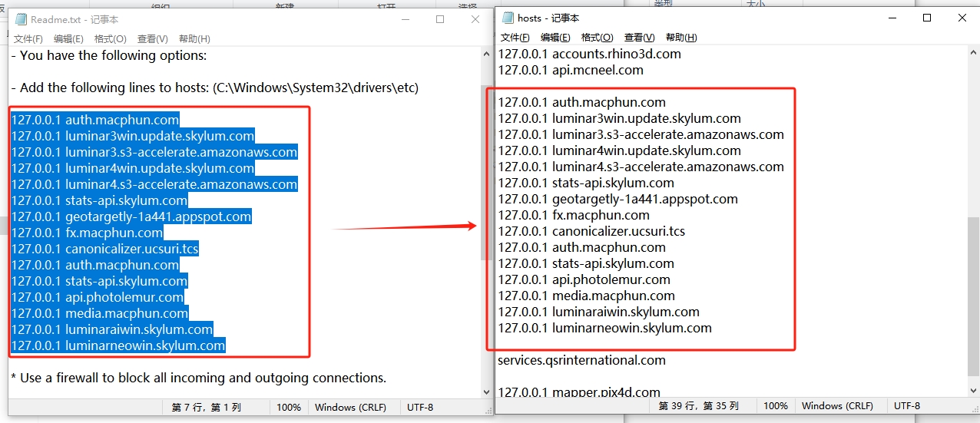980x423 pixels.
Task: Click the api.mcneel.com line in hosts
Action: click(571, 70)
